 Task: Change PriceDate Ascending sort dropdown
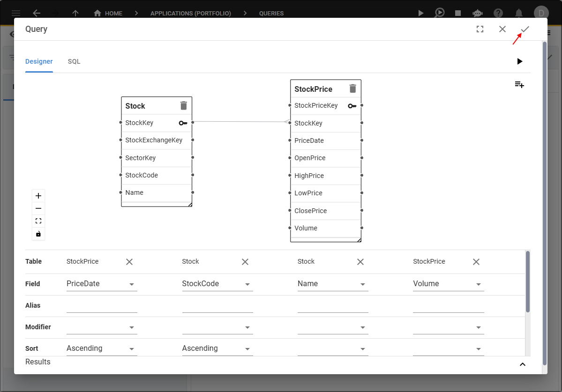pyautogui.click(x=102, y=349)
